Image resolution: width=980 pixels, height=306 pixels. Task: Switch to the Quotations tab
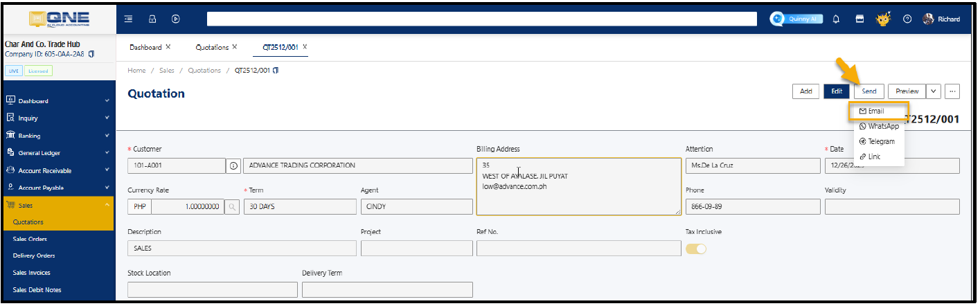pyautogui.click(x=212, y=47)
